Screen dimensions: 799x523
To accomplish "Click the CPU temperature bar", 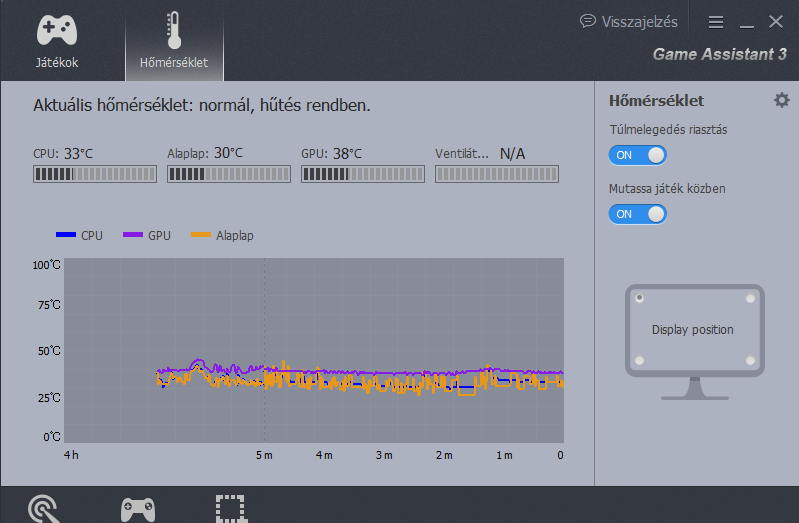I will (x=95, y=174).
